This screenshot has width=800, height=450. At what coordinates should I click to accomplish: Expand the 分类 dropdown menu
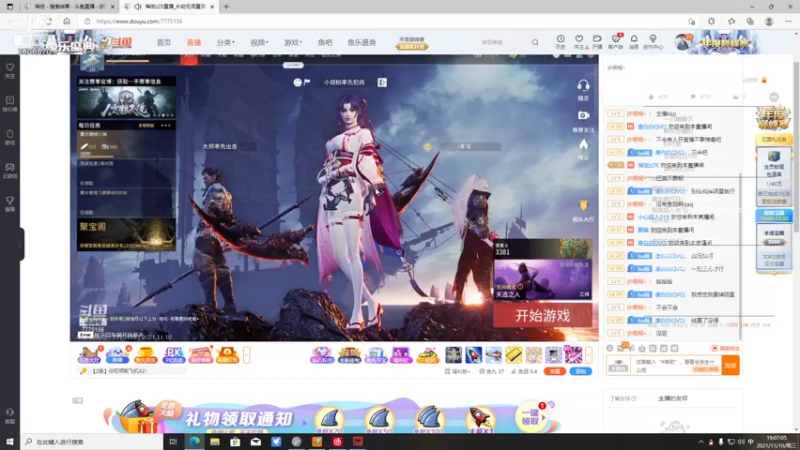coord(225,42)
